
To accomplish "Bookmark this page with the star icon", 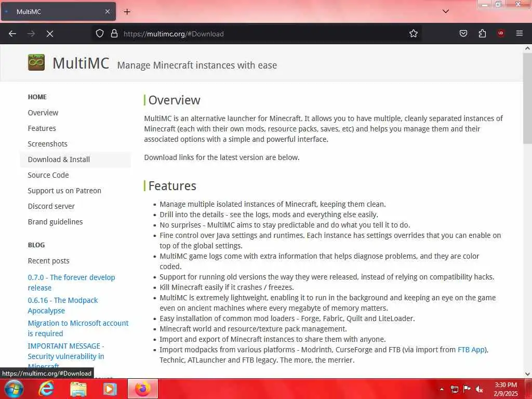I will click(x=413, y=34).
